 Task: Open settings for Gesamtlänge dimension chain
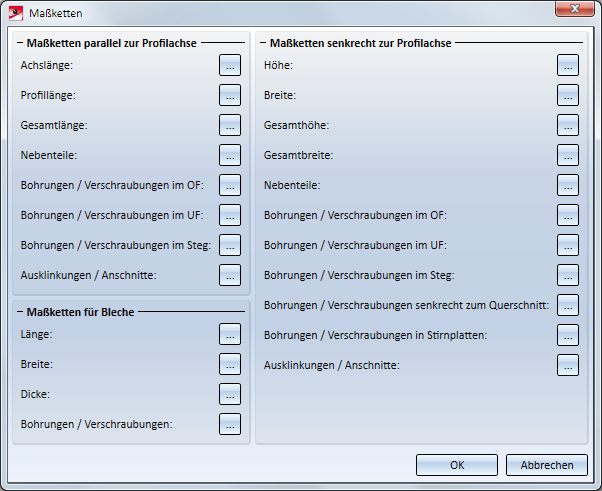pyautogui.click(x=230, y=125)
